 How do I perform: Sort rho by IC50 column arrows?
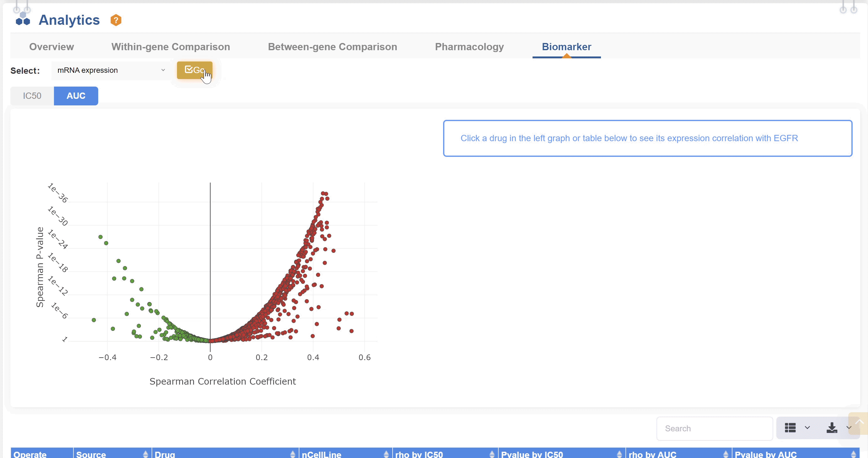[492, 454]
